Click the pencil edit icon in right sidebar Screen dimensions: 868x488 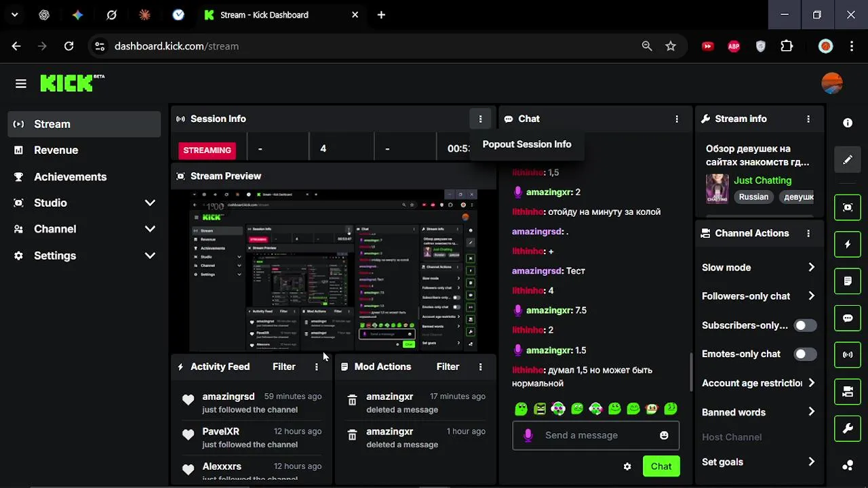click(848, 160)
